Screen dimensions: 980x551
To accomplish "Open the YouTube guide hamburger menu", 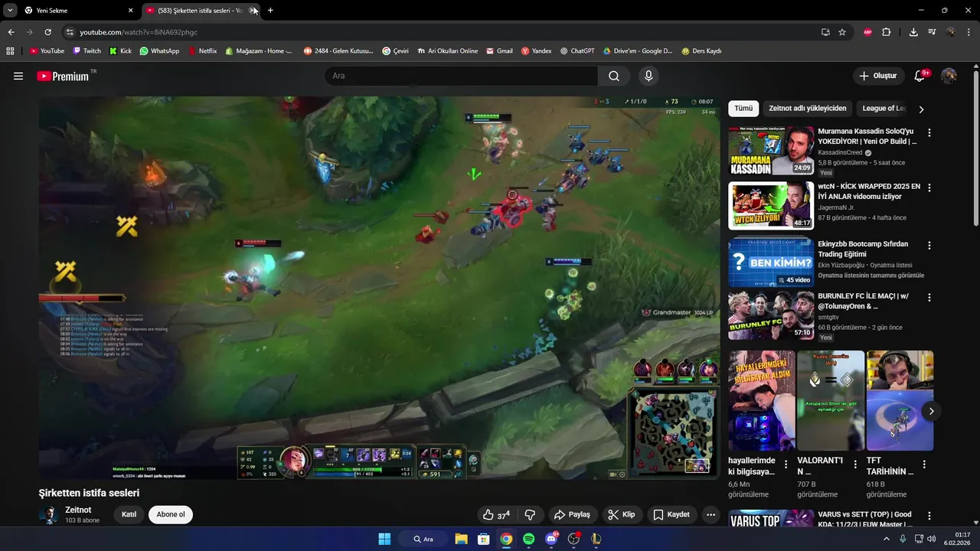I will point(18,76).
